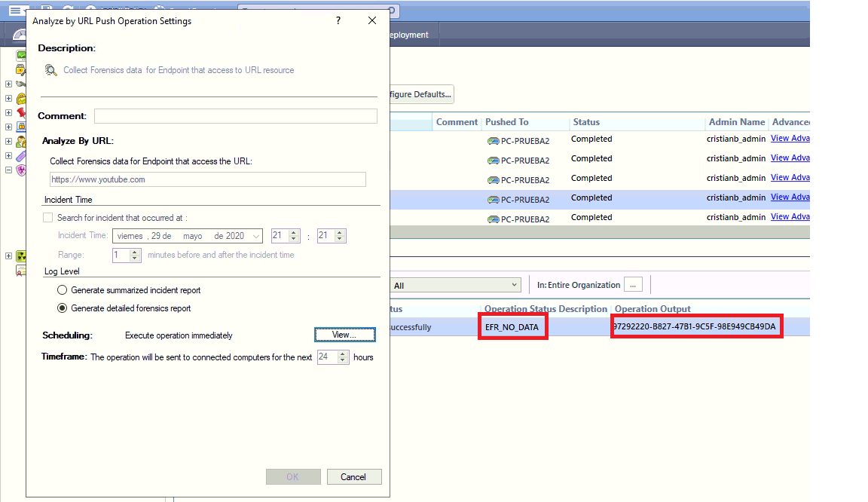Expand the tree node beside the wrench icon
Viewport: 868px width, 502px height.
8,84
